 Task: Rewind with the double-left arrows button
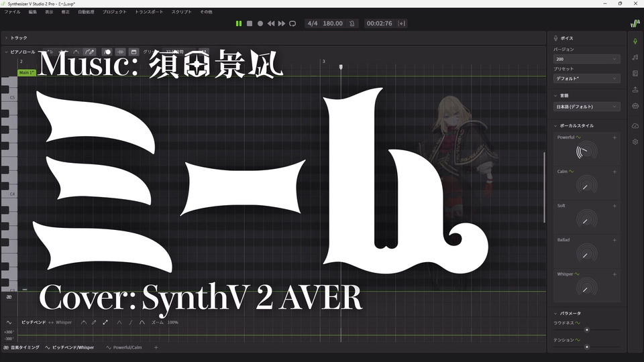click(270, 23)
